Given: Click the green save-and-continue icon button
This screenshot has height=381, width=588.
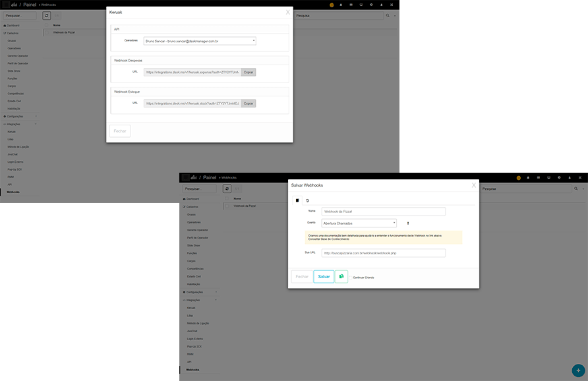Looking at the screenshot, I should [341, 277].
